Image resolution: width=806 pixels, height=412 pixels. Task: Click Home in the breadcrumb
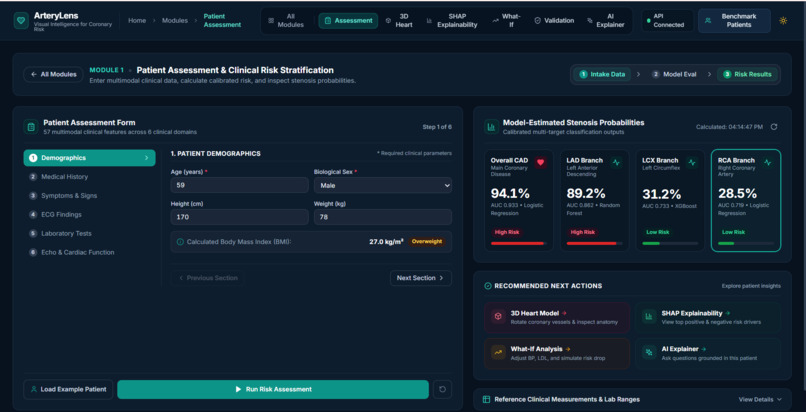click(137, 21)
